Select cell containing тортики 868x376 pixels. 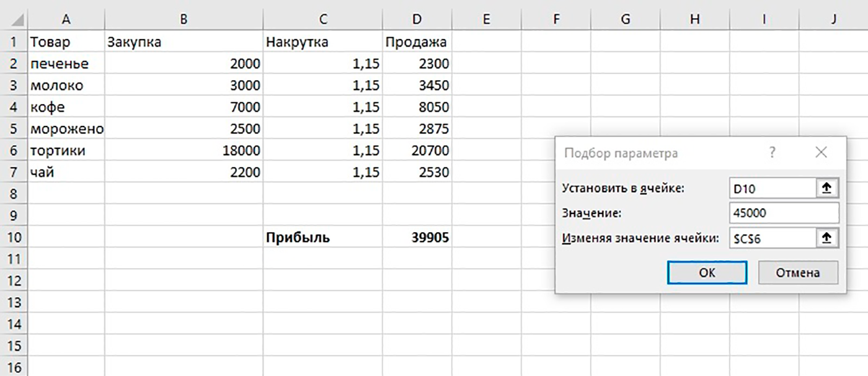(x=66, y=151)
